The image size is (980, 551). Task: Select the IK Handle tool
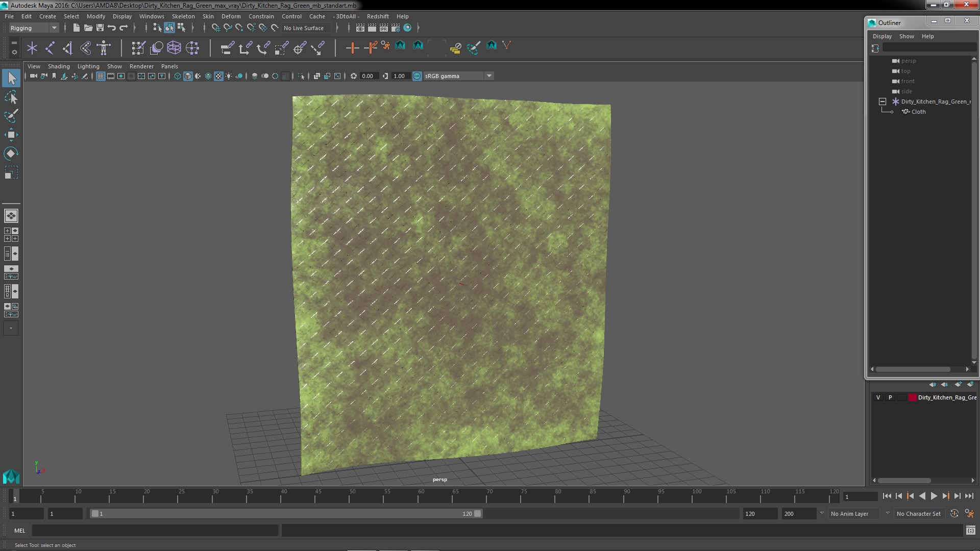point(68,48)
